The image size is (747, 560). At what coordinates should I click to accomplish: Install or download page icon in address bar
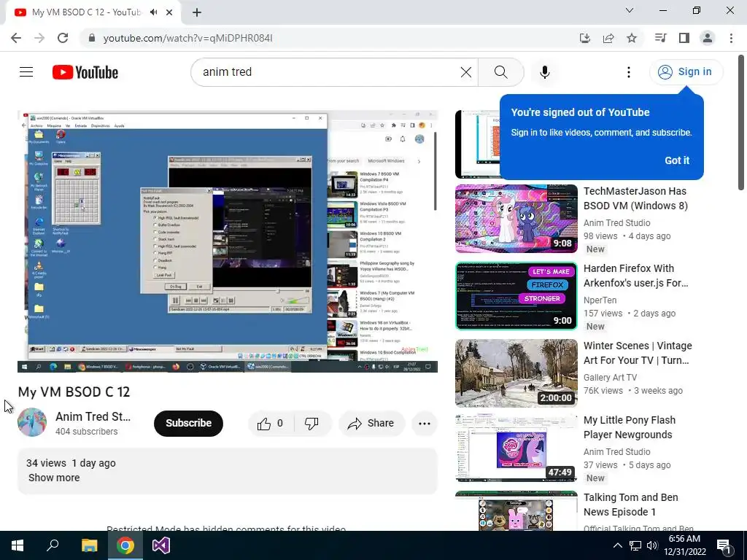click(585, 38)
